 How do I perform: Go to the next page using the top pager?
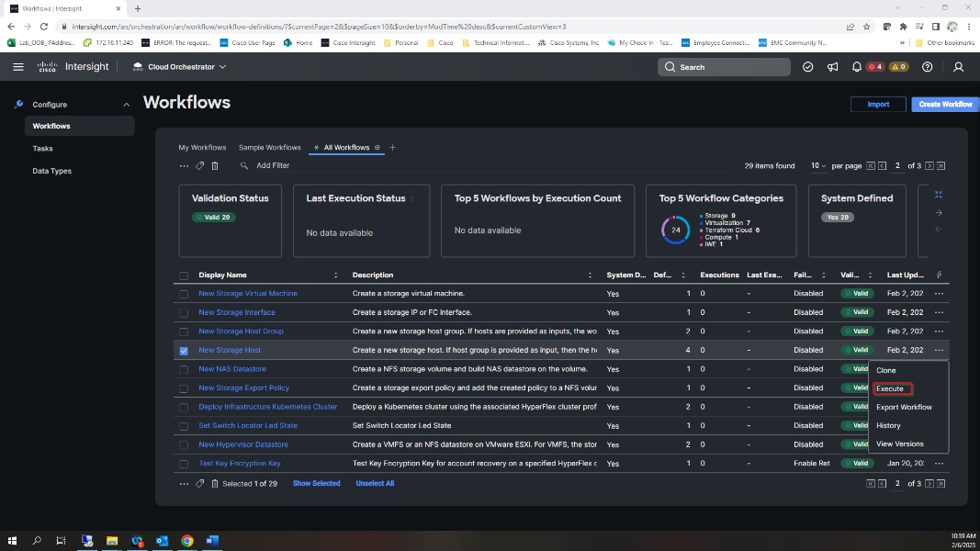point(929,165)
